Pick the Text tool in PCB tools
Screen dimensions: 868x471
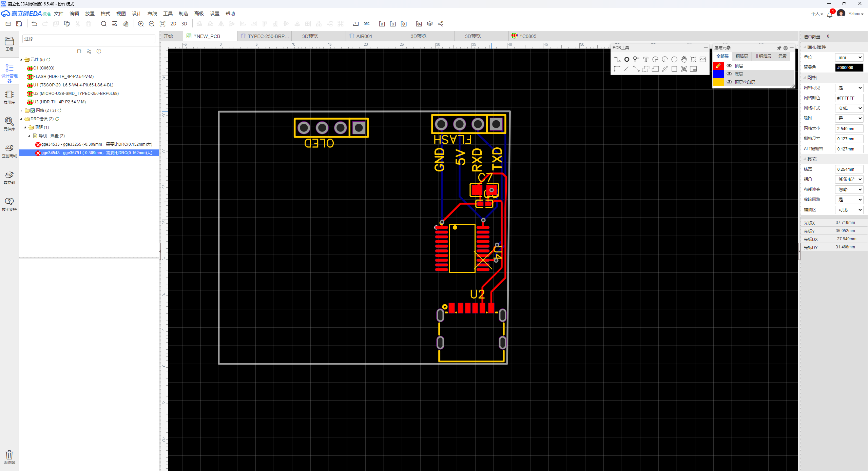click(x=645, y=59)
